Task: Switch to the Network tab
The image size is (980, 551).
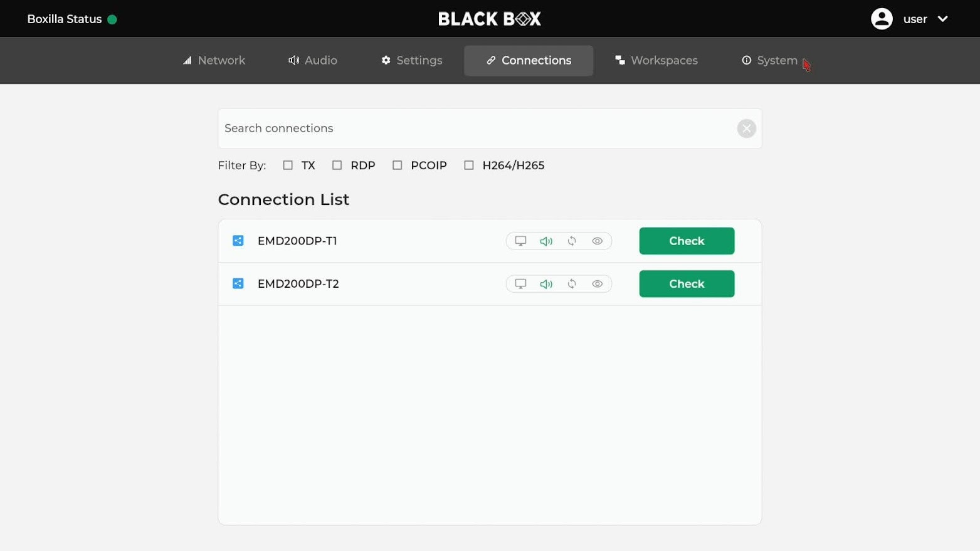Action: pyautogui.click(x=214, y=61)
